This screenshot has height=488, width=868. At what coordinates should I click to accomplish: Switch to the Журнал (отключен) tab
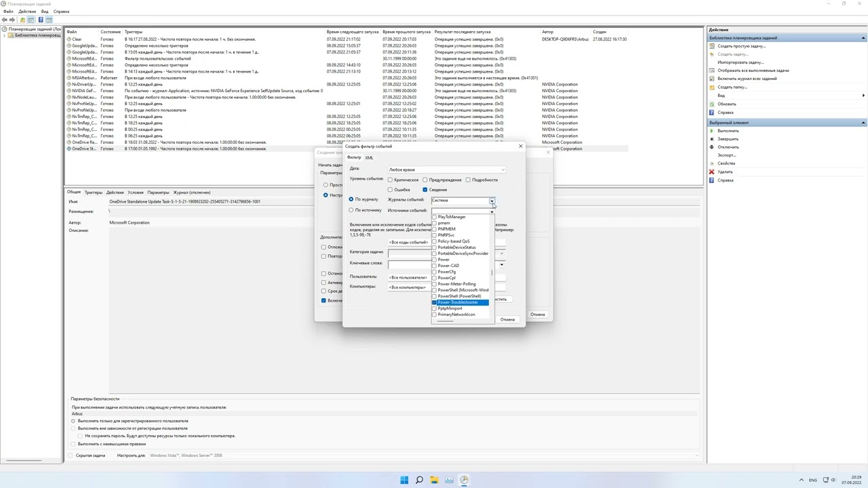pos(191,192)
